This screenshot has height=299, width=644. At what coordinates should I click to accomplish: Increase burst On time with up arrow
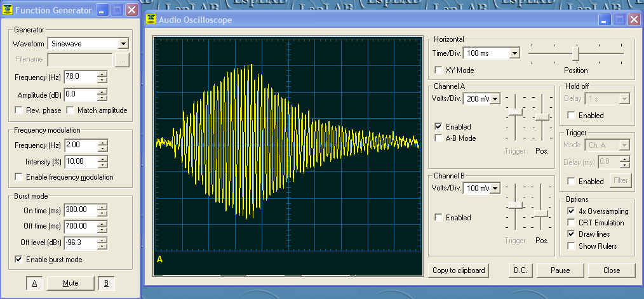[102, 207]
